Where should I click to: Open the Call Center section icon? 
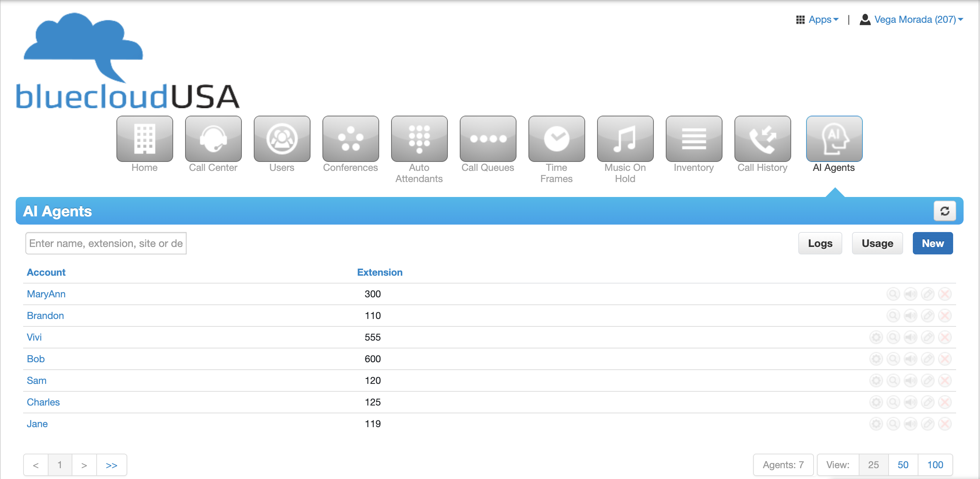tap(213, 139)
